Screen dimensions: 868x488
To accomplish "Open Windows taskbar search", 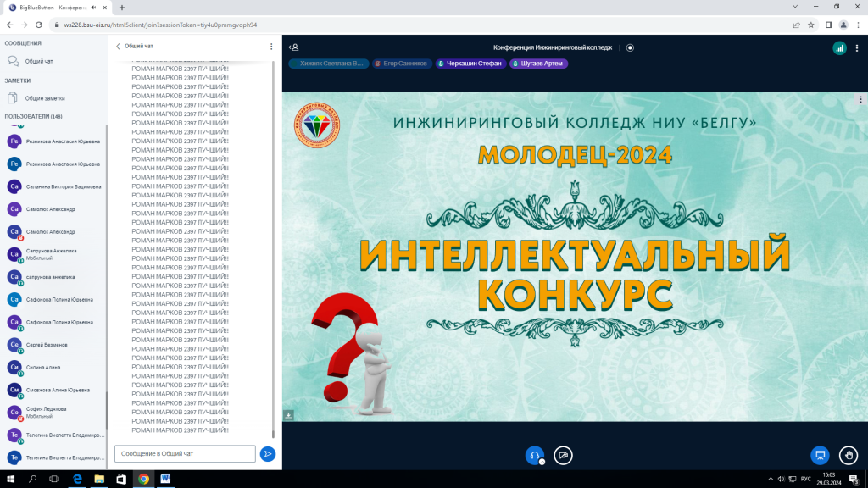I will pyautogui.click(x=33, y=480).
